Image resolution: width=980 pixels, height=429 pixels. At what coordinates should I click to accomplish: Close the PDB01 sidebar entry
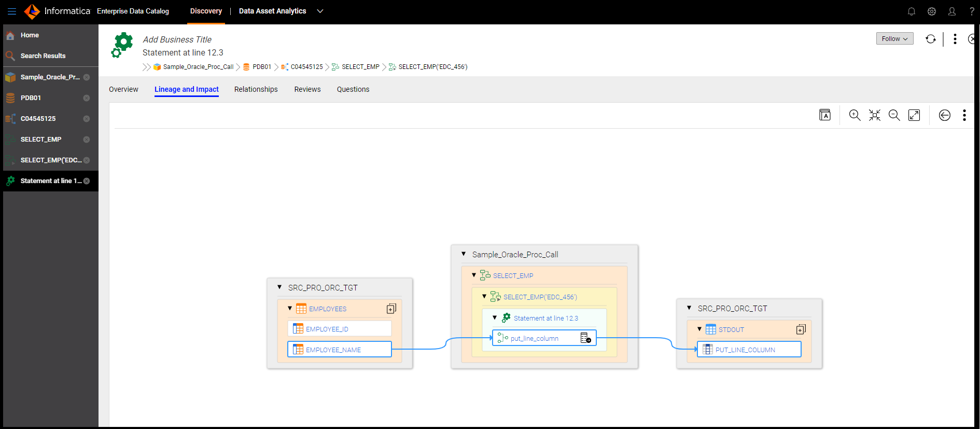tap(87, 98)
